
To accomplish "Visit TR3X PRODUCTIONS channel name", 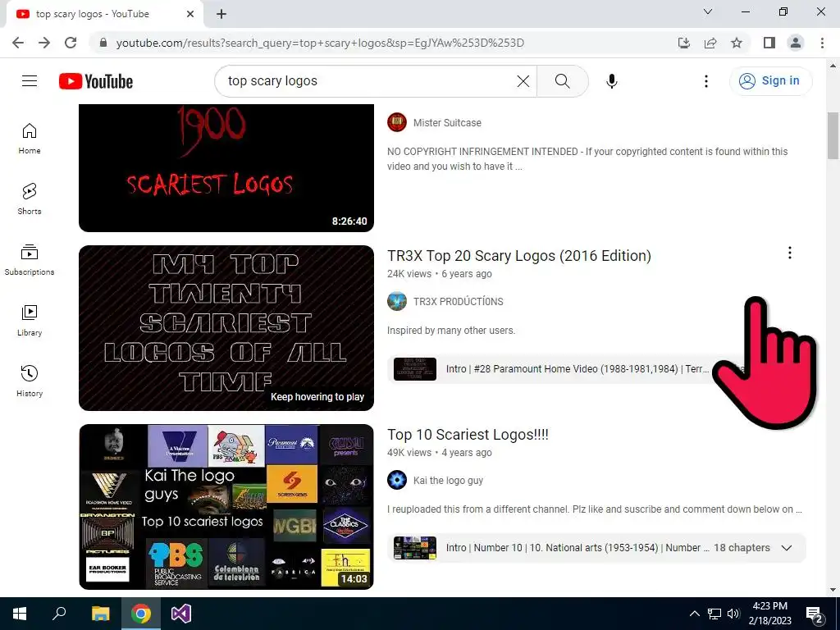I will coord(458,302).
